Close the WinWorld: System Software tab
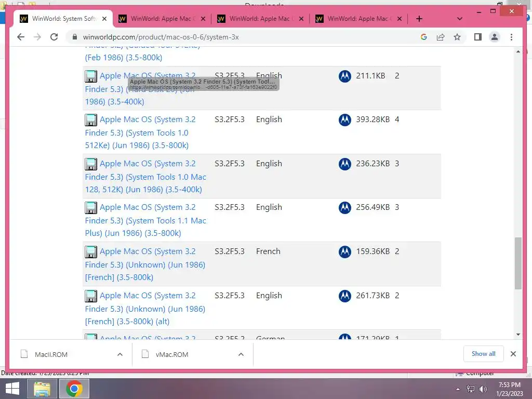This screenshot has width=532, height=399. click(104, 19)
